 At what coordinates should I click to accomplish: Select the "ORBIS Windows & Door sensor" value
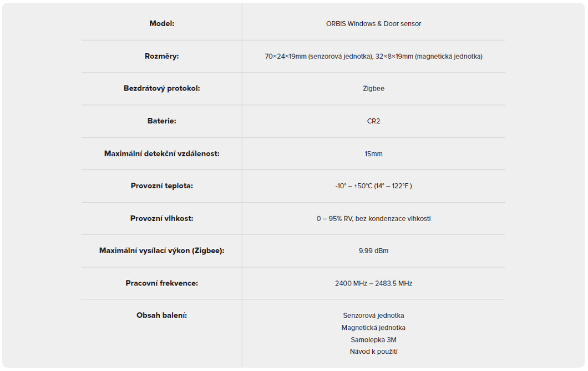tap(373, 24)
